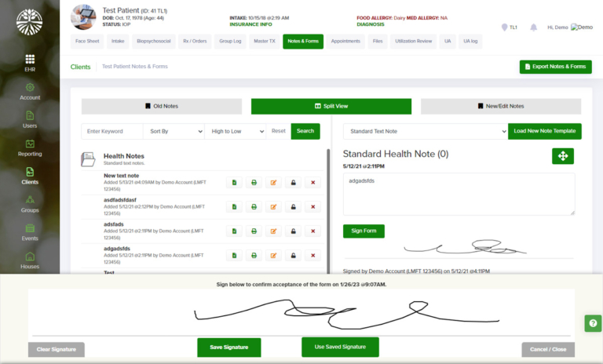Click Use Saved Signature
The image size is (603, 364).
click(x=340, y=347)
